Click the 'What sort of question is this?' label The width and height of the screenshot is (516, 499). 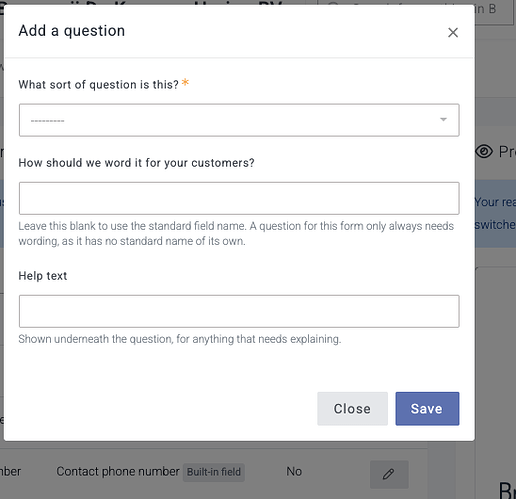pyautogui.click(x=98, y=85)
